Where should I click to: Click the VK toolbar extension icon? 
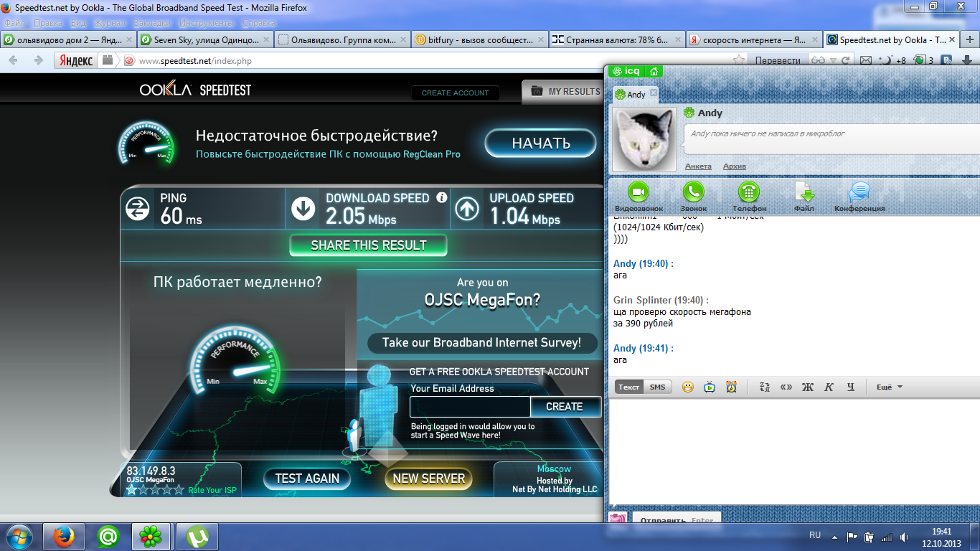[947, 61]
